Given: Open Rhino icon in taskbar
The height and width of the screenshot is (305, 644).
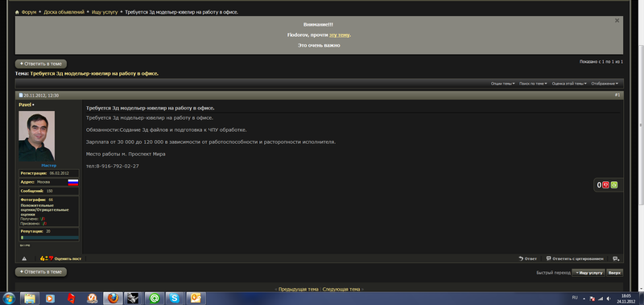Looking at the screenshot, I should point(134,299).
